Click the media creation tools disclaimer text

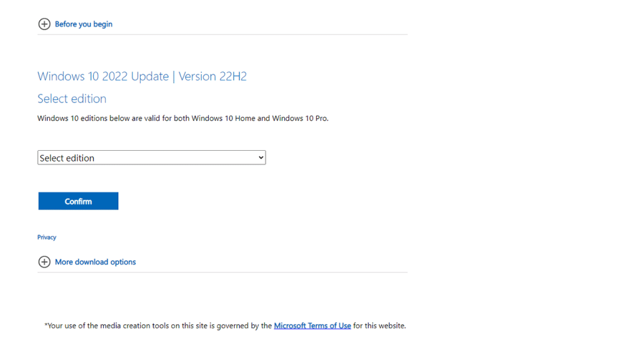pos(225,326)
